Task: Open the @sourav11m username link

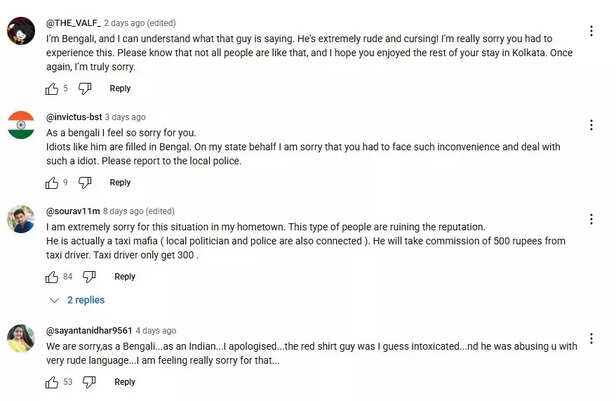Action: 72,211
